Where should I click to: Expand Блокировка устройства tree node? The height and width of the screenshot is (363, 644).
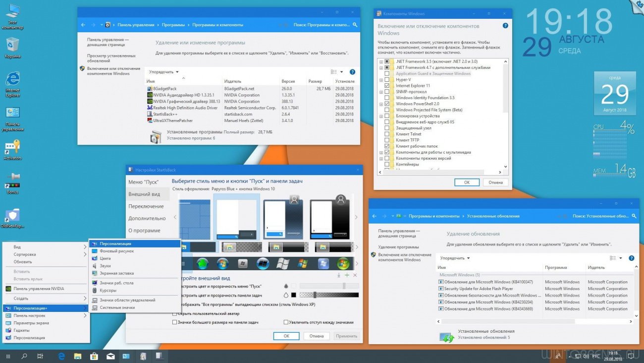click(381, 116)
